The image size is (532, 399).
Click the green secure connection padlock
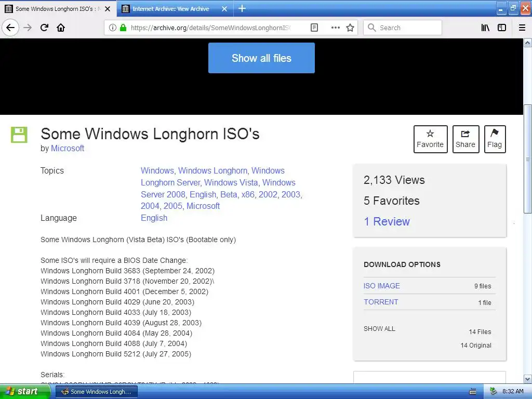point(123,28)
